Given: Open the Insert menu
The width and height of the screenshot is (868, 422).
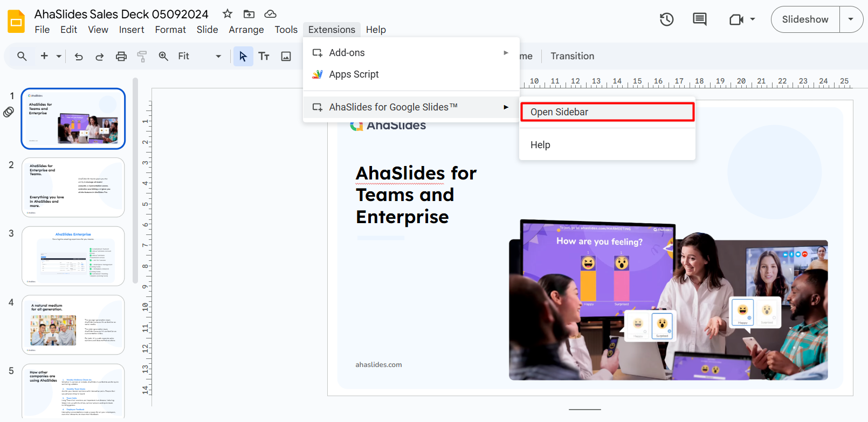Looking at the screenshot, I should [x=132, y=30].
